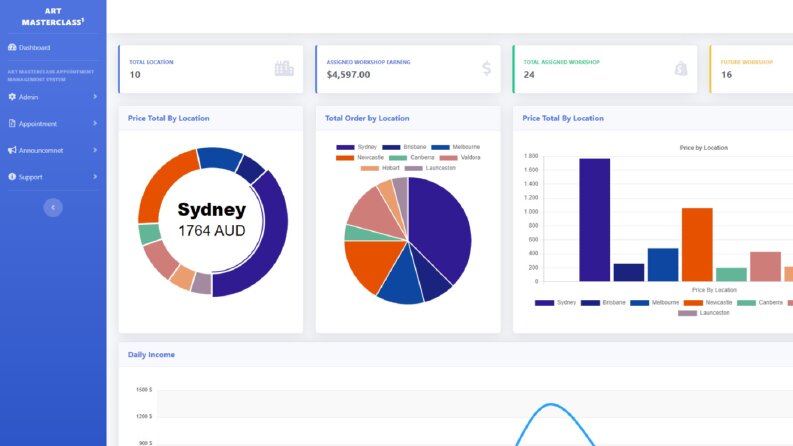Select the peach Hobart segment of the donut chart
The width and height of the screenshot is (793, 446).
(183, 277)
